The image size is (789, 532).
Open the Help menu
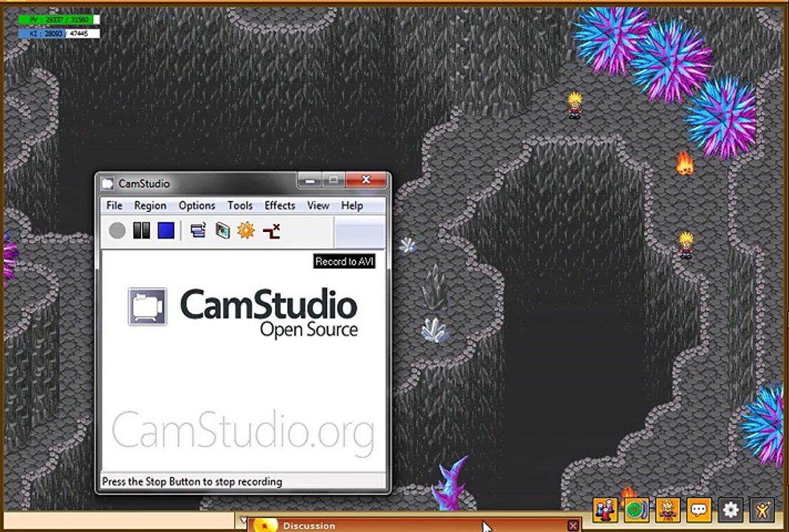352,205
